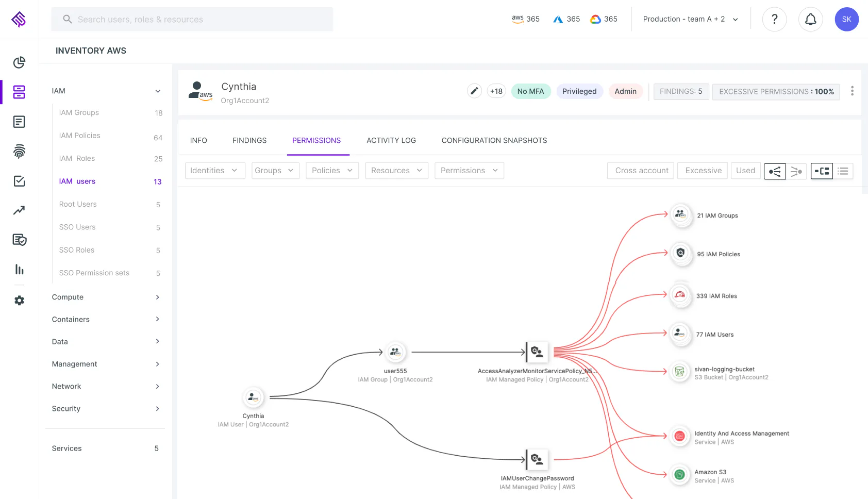Open the notifications bell
This screenshot has height=499, width=868.
point(810,19)
